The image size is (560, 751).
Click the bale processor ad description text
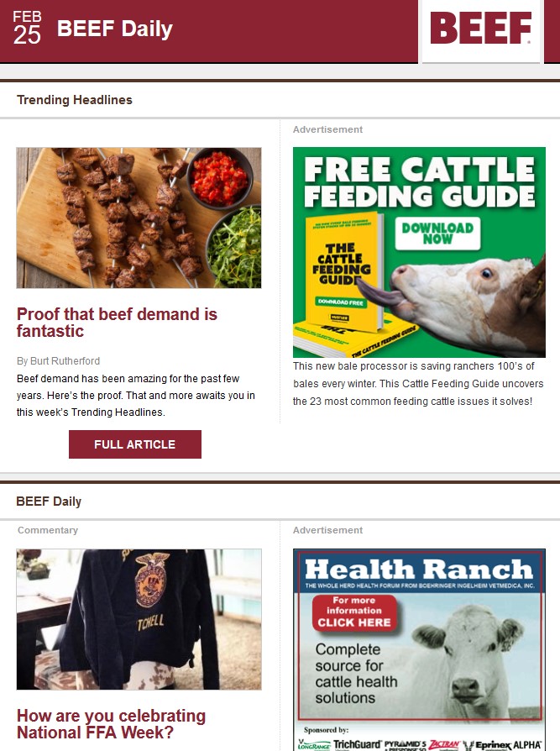(418, 384)
